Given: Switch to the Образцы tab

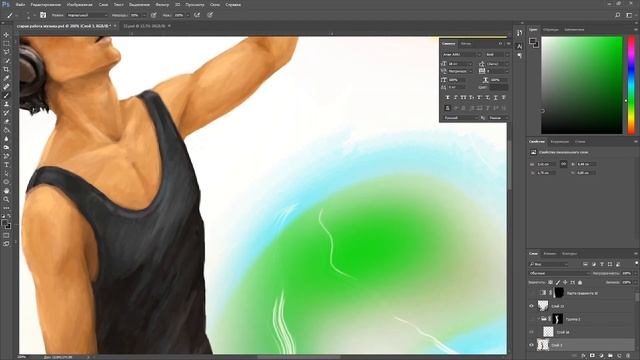Looking at the screenshot, I should [x=551, y=30].
